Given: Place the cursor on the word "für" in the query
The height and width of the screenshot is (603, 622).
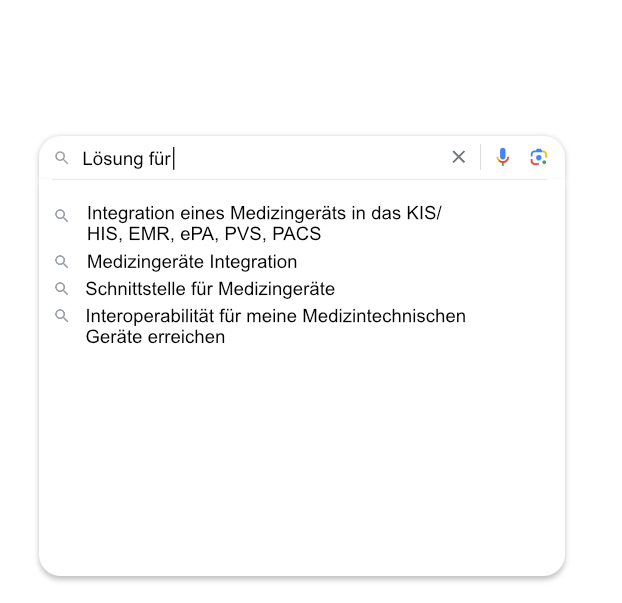Looking at the screenshot, I should tap(160, 159).
